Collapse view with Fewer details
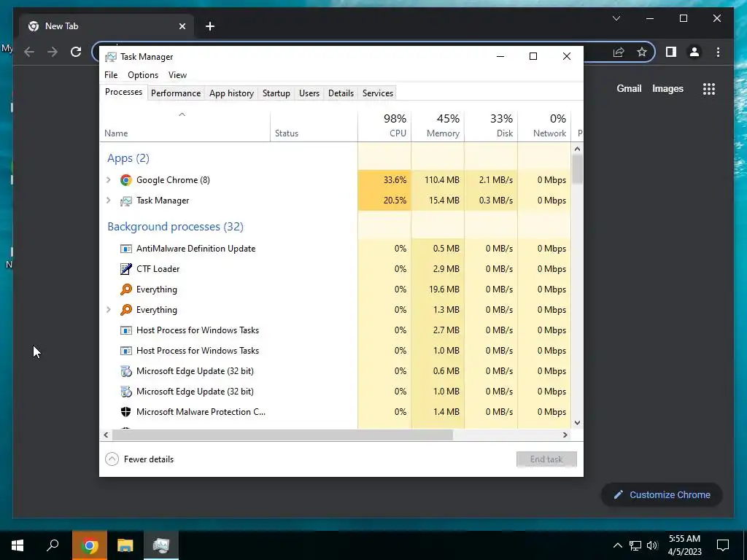Viewport: 747px width, 560px height. coord(139,459)
